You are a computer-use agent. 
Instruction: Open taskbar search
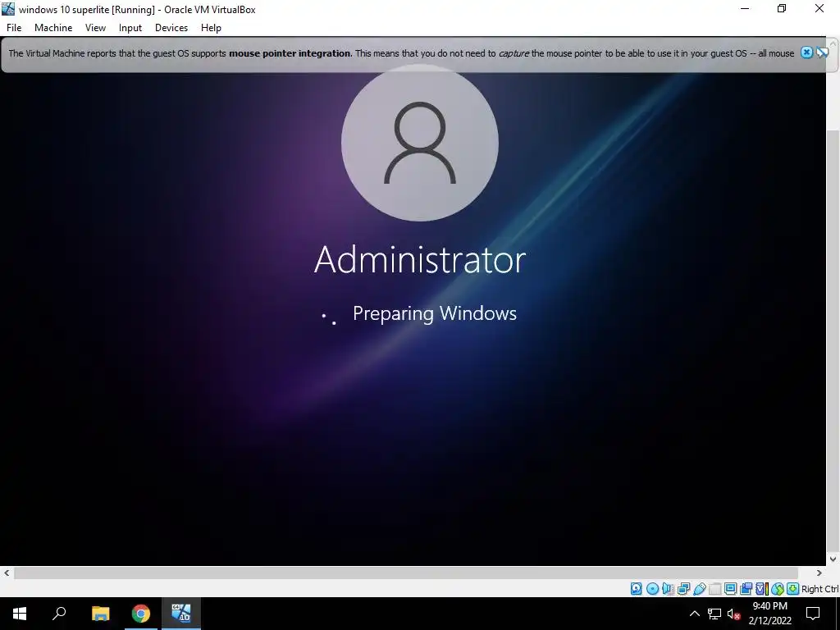pyautogui.click(x=59, y=614)
